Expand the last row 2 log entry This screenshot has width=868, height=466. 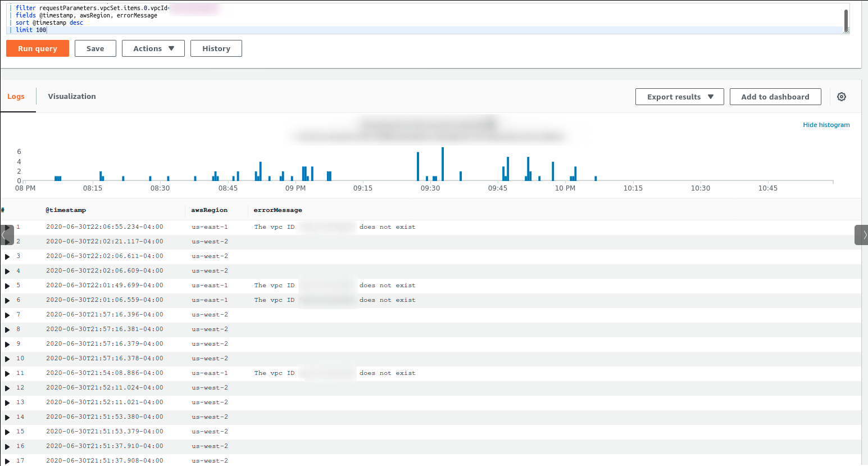pyautogui.click(x=7, y=241)
